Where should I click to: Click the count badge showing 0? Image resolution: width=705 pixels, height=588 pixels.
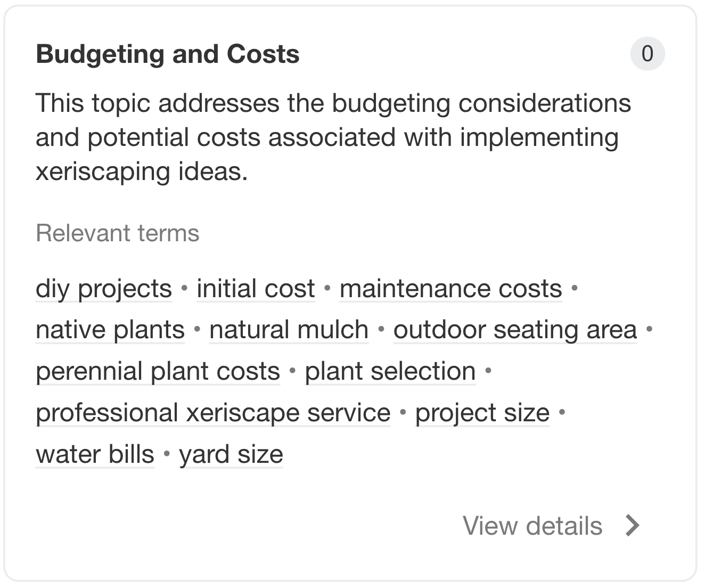(648, 53)
